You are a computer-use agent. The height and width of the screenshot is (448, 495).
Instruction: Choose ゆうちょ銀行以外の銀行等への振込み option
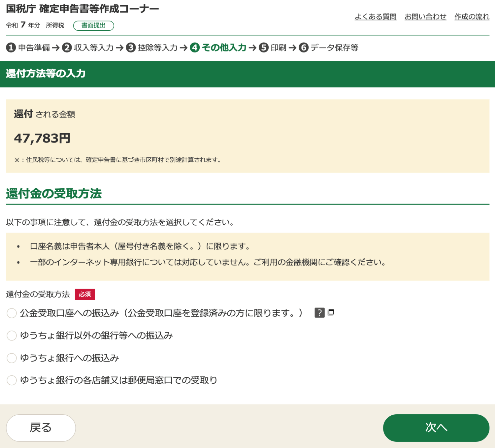coord(12,336)
